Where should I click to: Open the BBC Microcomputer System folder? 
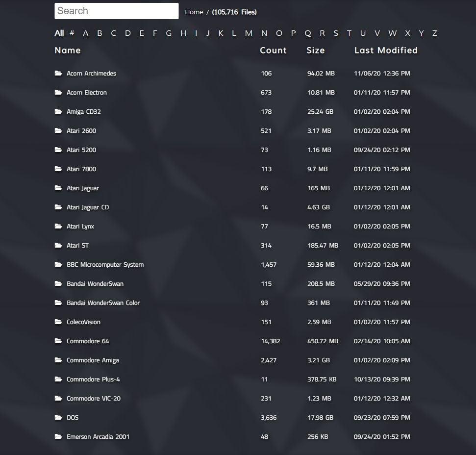[105, 264]
